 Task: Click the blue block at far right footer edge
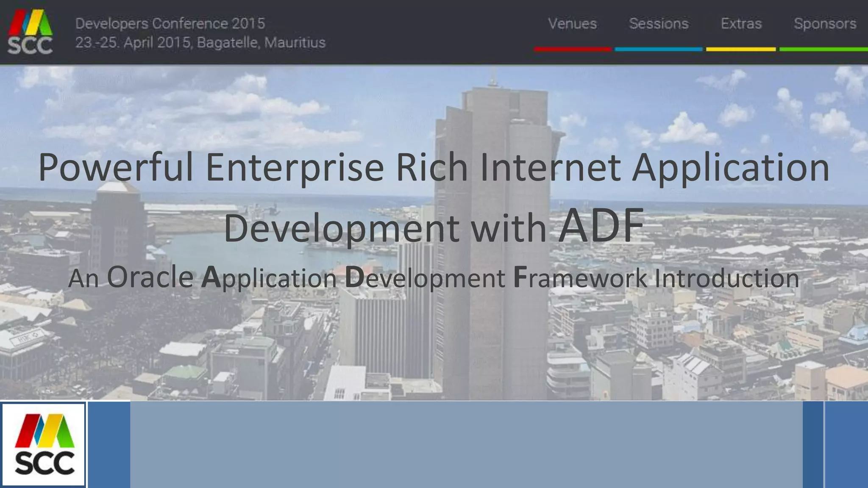[846, 444]
